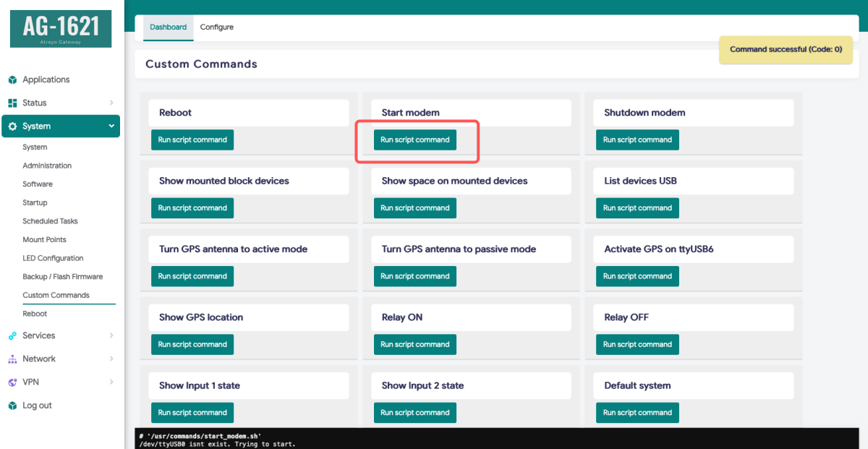Run script command for Start modem
Image resolution: width=868 pixels, height=449 pixels.
pyautogui.click(x=415, y=140)
